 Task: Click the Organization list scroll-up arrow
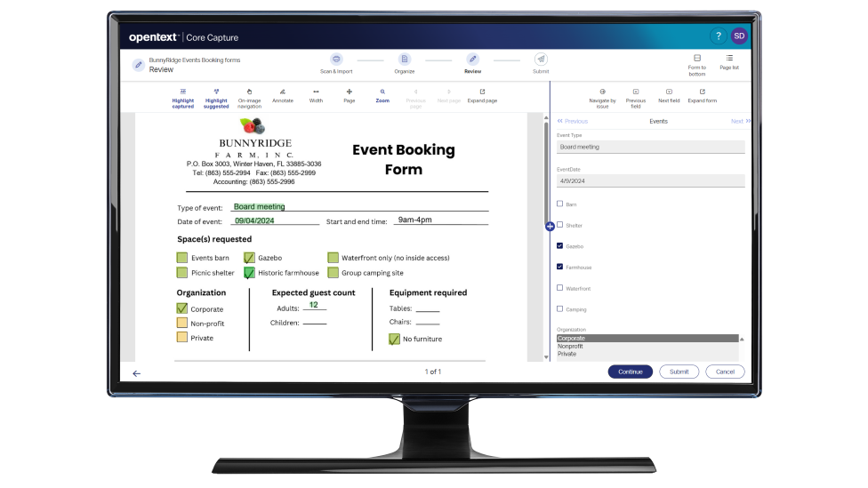pyautogui.click(x=742, y=340)
